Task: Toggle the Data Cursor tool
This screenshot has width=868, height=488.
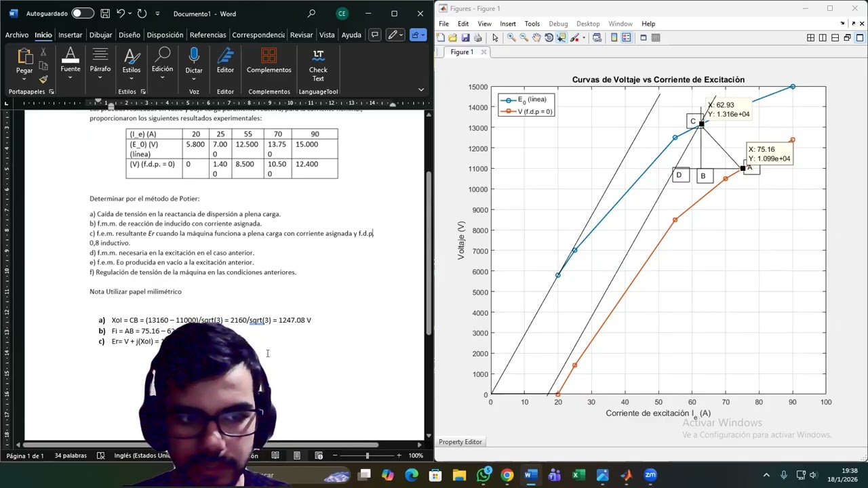Action: [x=561, y=38]
